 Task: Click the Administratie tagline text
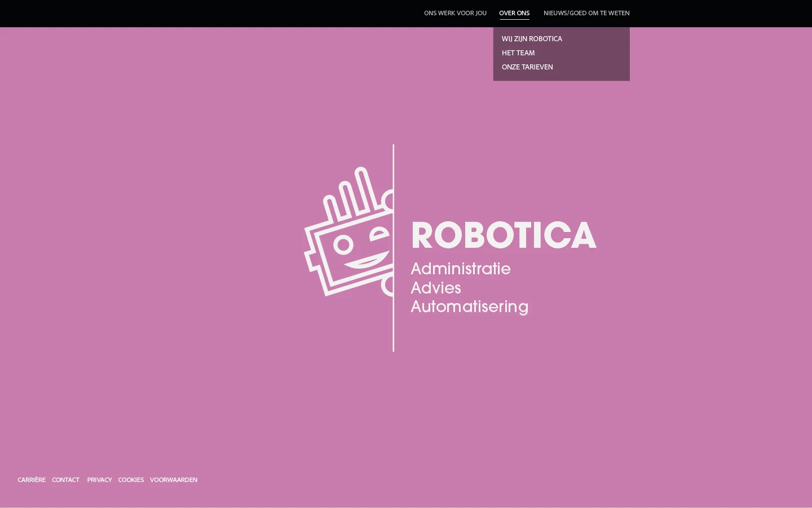coord(460,269)
